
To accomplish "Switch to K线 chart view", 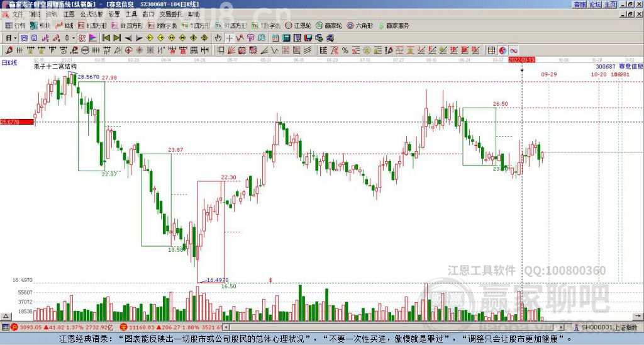I will [65, 25].
